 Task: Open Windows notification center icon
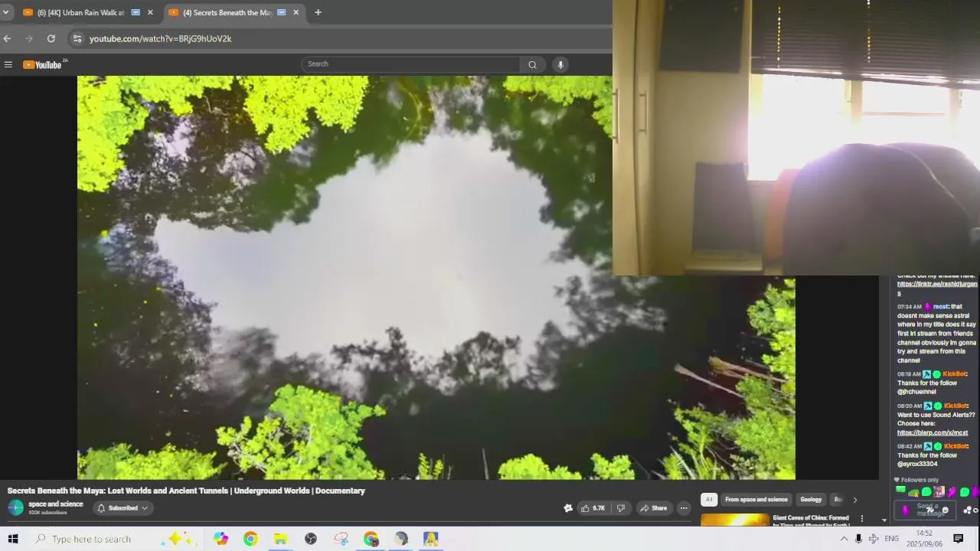(x=958, y=539)
